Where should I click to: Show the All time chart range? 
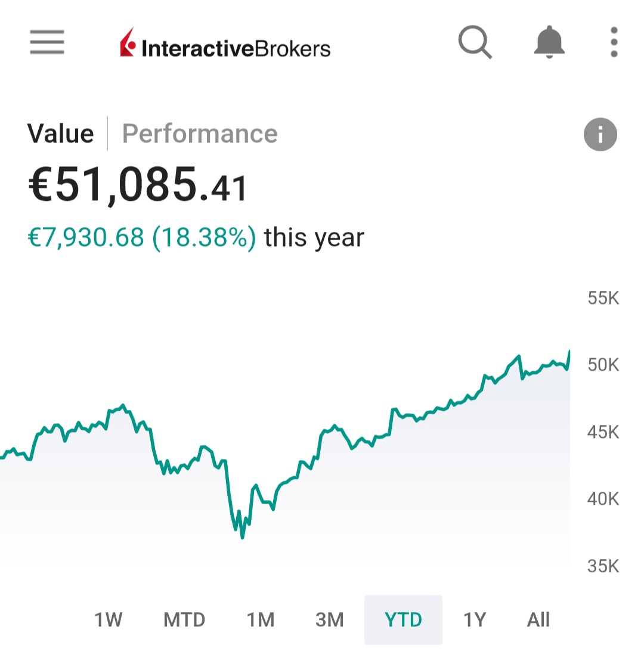[x=538, y=620]
